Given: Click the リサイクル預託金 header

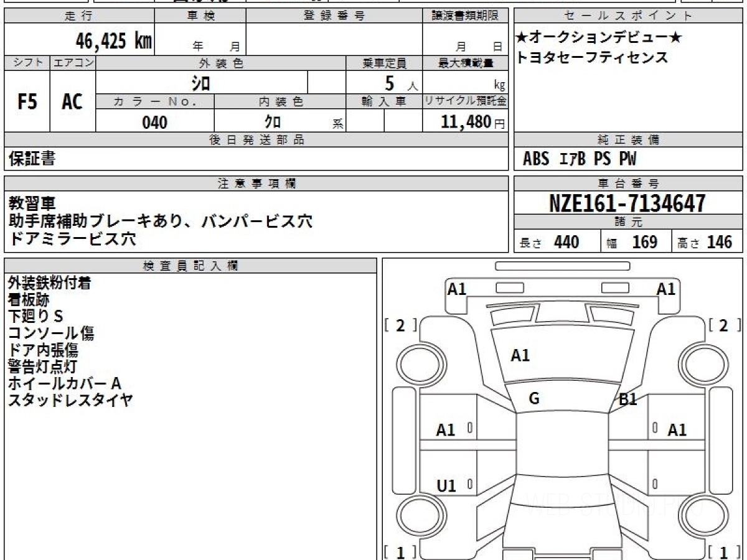Looking at the screenshot, I should point(465,101).
